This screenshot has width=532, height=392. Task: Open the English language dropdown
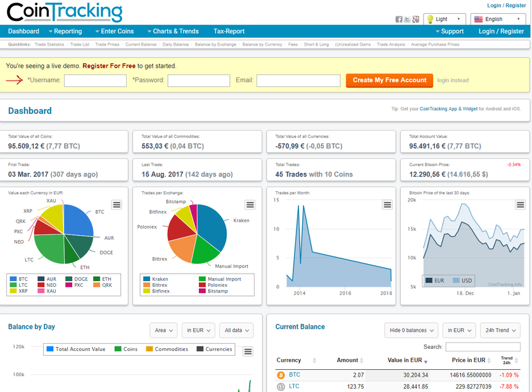coord(498,19)
